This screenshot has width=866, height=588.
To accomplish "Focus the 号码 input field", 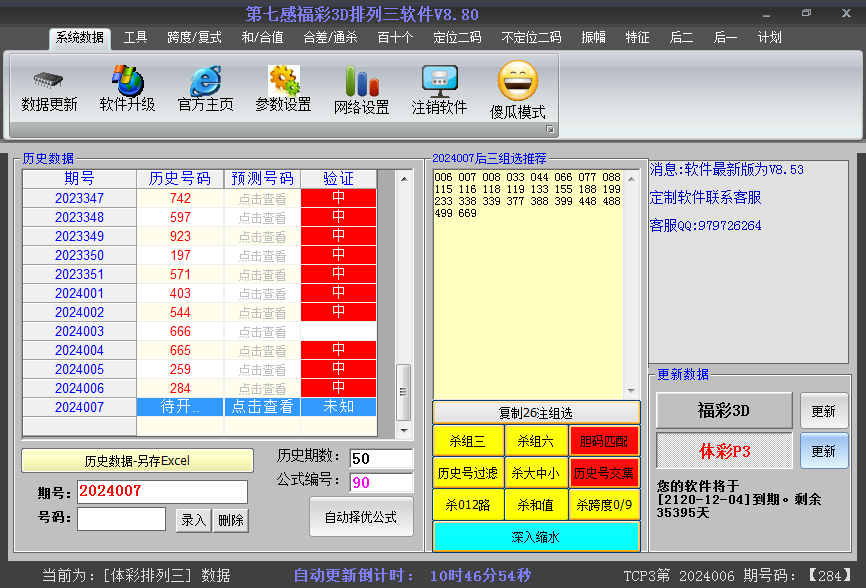I will pyautogui.click(x=122, y=519).
